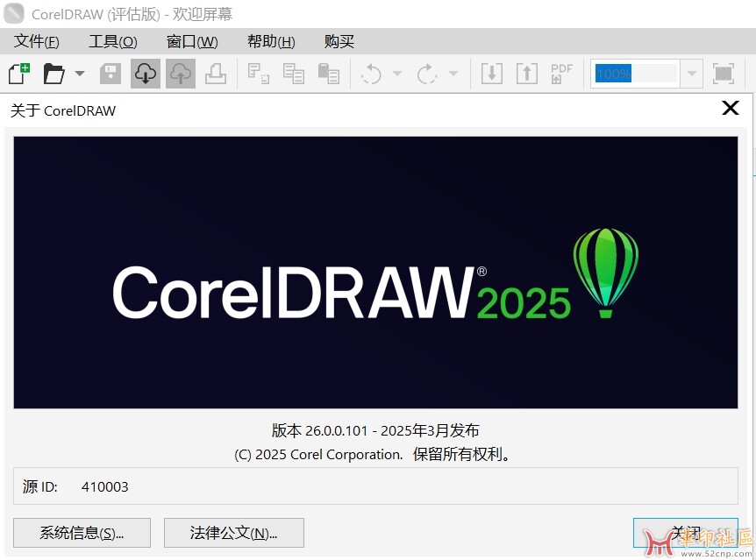Expand the undo history dropdown arrow
The width and height of the screenshot is (756, 560).
397,74
